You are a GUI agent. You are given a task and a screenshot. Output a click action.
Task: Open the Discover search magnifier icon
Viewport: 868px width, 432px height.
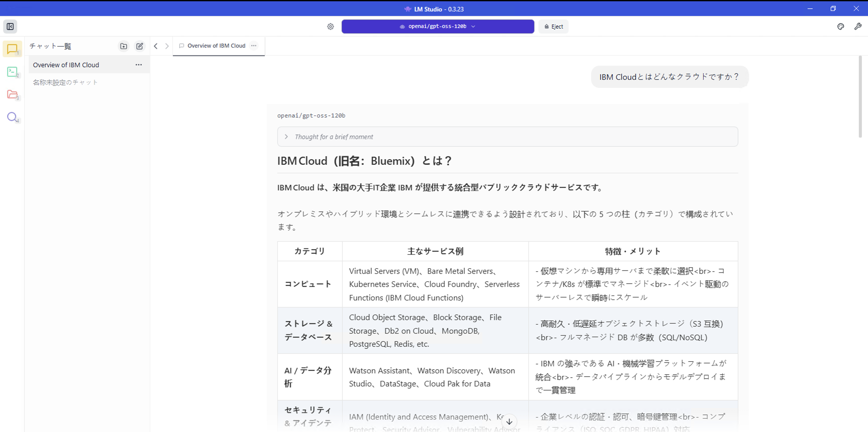point(12,117)
